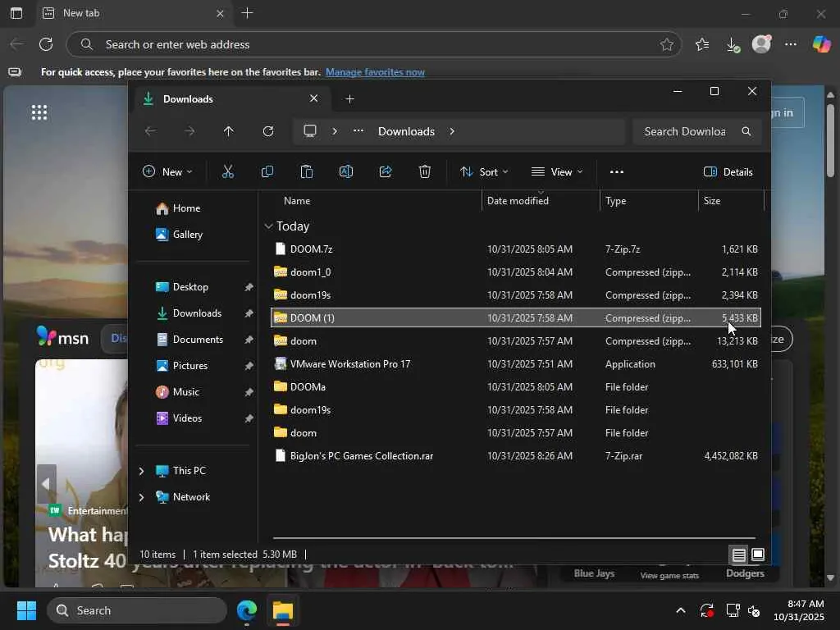The height and width of the screenshot is (630, 840).
Task: Select VMware Workstation Pro 17 application
Action: tap(516, 364)
